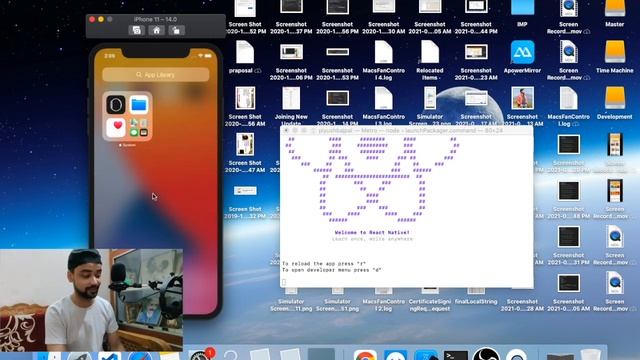Screen dimensions: 640x360
Task: Select Screenshot 2021-0...23 AM file
Action: point(476,52)
